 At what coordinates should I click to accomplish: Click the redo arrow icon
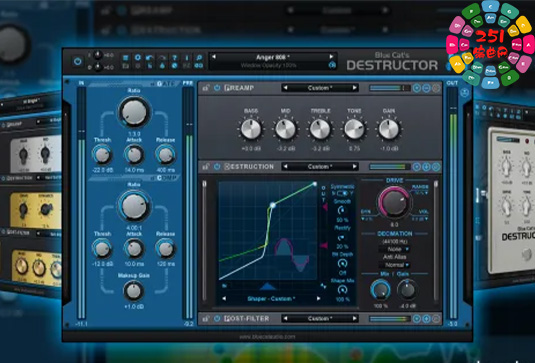[x=162, y=57]
